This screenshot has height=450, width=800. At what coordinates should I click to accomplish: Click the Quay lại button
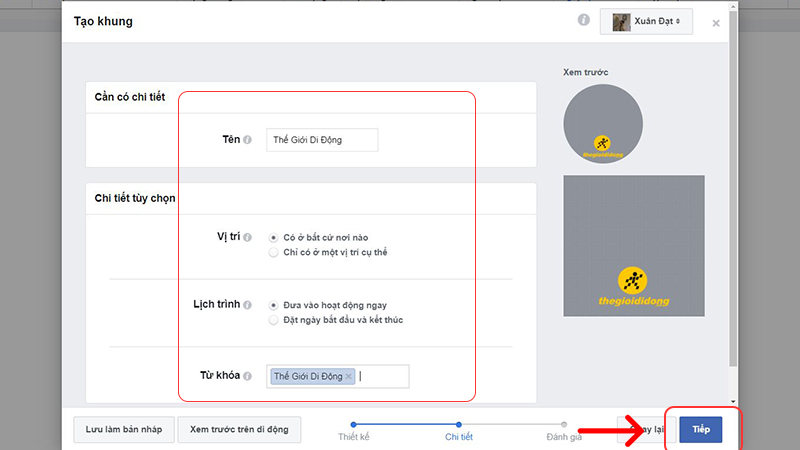646,429
